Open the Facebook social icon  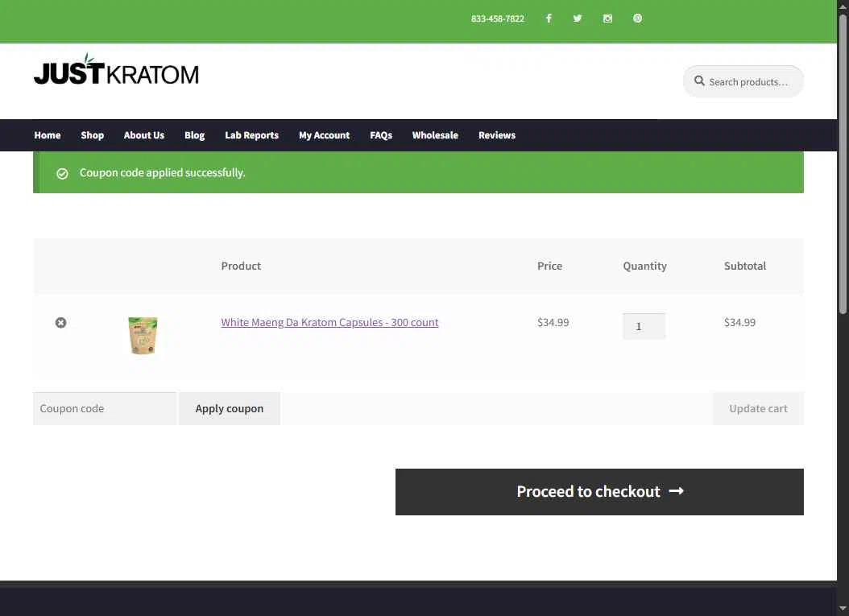(549, 19)
